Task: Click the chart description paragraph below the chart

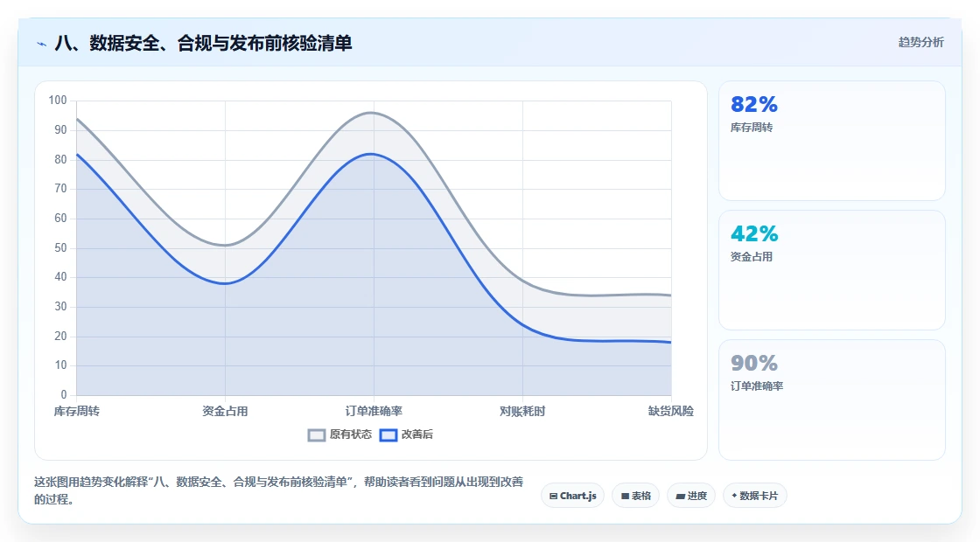Action: [x=279, y=490]
